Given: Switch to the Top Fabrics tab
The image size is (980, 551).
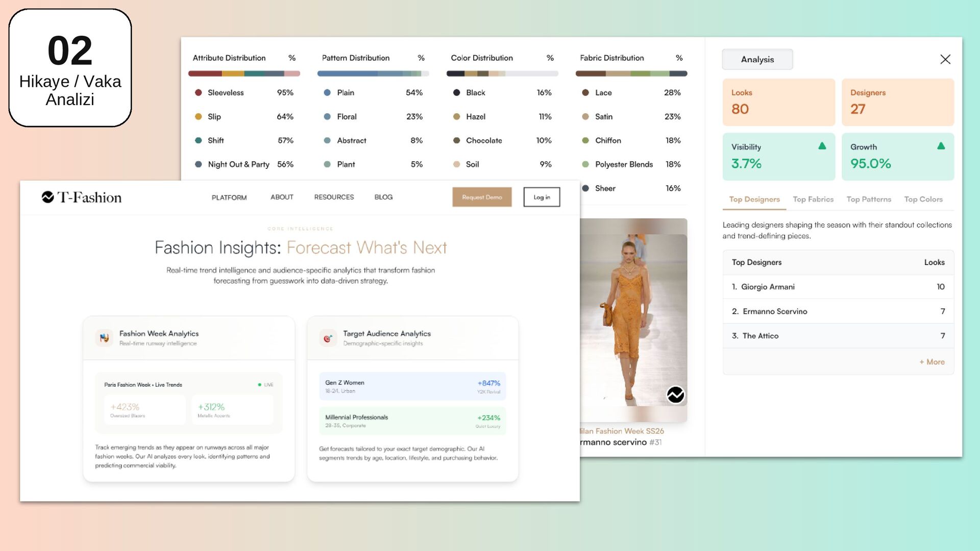Looking at the screenshot, I should click(x=813, y=199).
